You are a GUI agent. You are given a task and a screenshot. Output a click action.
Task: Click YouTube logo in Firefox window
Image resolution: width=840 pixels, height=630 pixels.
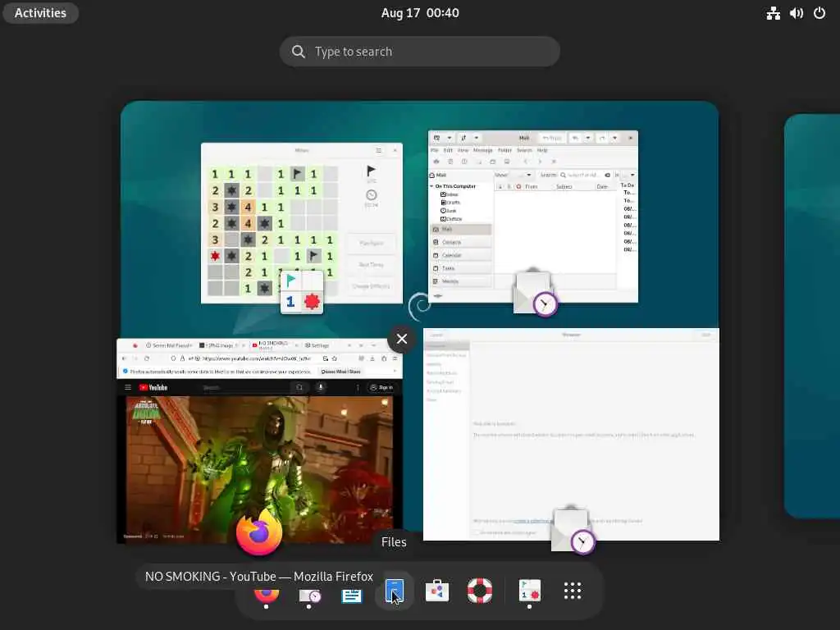click(153, 387)
